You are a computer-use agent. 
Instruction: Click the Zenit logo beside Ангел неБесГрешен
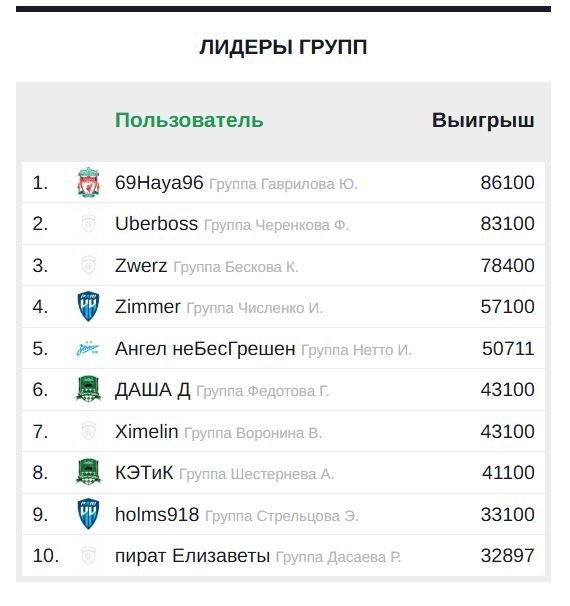tap(88, 348)
